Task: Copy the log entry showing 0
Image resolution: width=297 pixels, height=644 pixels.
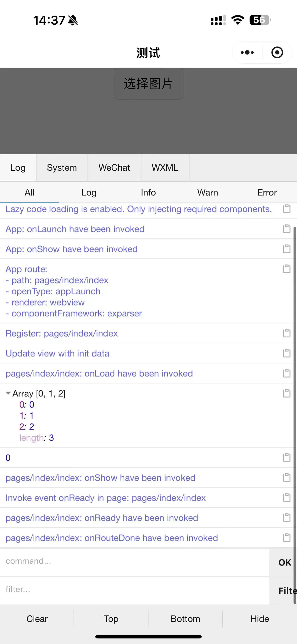Action: click(287, 458)
